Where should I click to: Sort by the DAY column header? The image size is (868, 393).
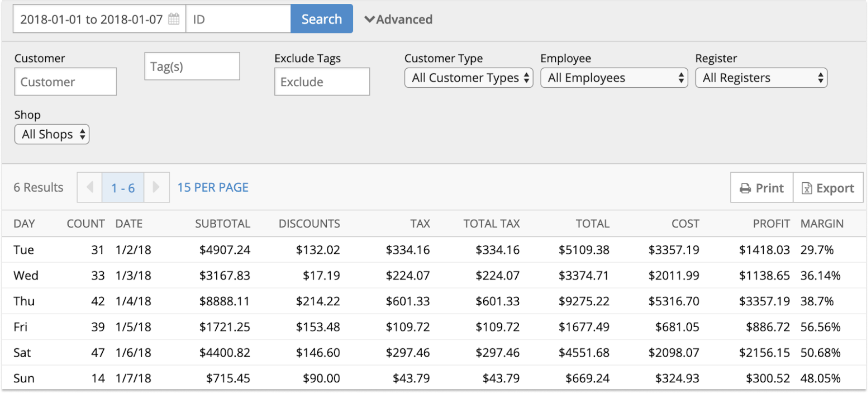(24, 224)
